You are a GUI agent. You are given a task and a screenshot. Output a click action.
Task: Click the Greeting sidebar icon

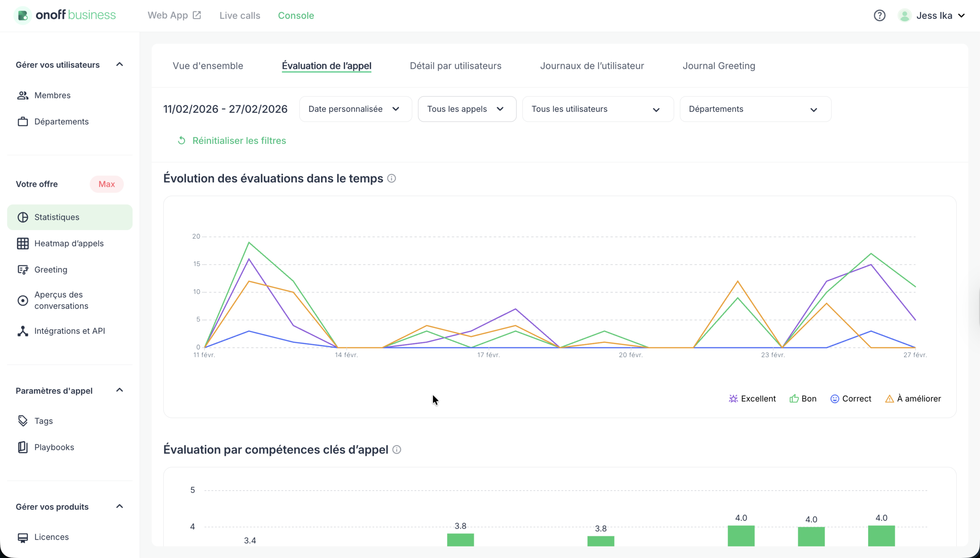(23, 269)
